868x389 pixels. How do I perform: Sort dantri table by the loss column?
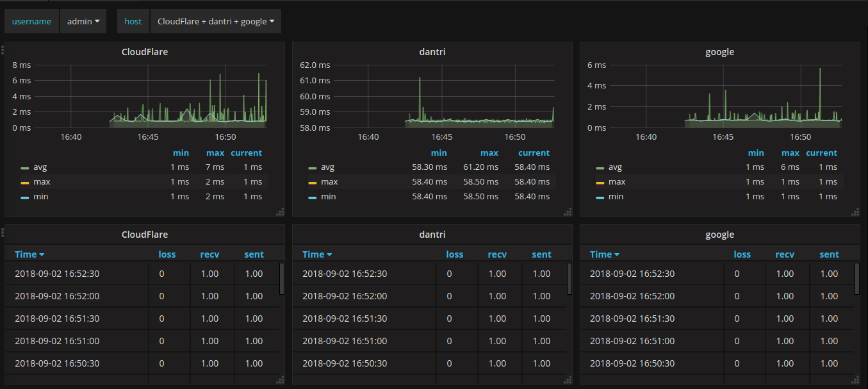click(x=455, y=254)
